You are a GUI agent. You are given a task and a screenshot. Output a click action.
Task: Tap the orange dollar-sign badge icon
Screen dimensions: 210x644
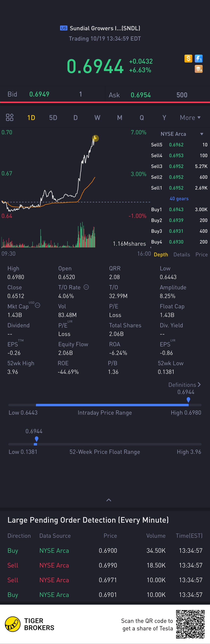click(x=188, y=59)
